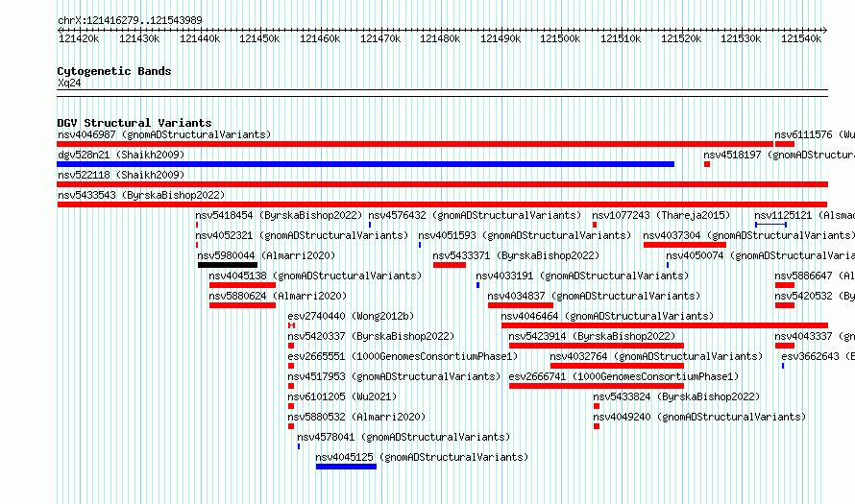Click the long blue bar under dgv528n21
The height and width of the screenshot is (504, 855).
365,164
